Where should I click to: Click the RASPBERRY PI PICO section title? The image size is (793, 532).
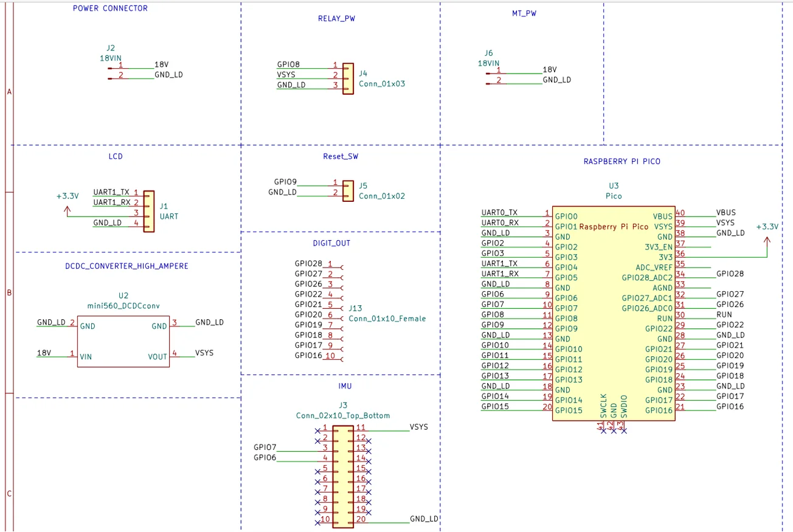[x=622, y=161]
